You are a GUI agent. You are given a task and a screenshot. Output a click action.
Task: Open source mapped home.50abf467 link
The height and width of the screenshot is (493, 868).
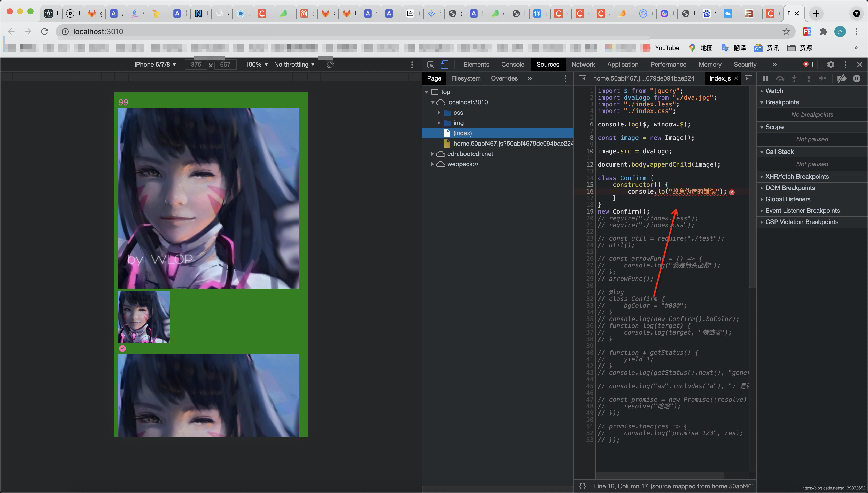click(x=732, y=486)
